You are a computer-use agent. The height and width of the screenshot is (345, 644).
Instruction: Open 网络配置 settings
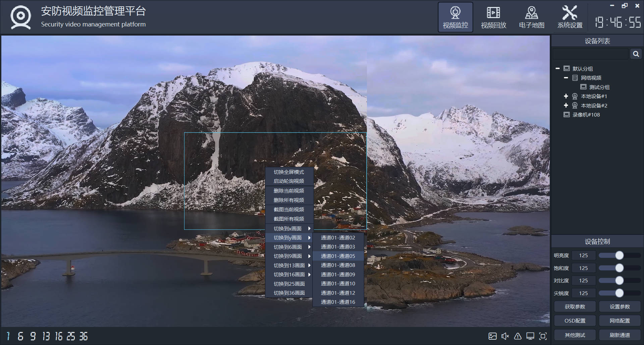tap(620, 321)
